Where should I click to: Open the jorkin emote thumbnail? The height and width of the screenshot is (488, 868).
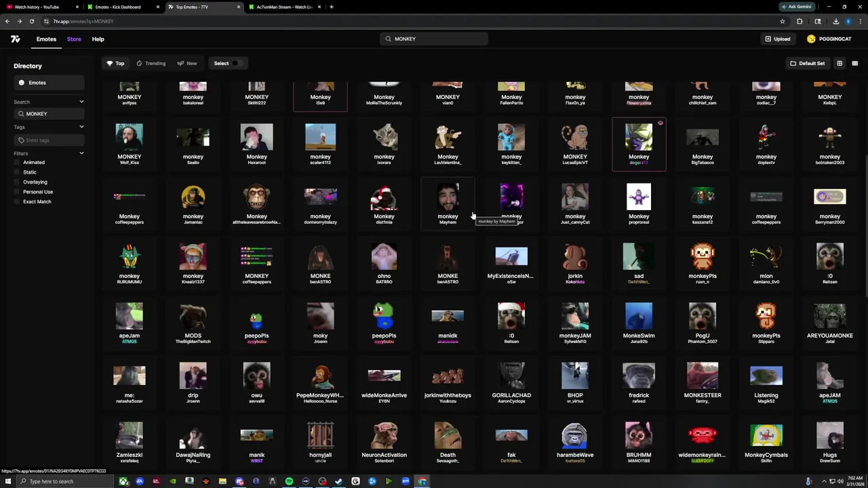click(x=575, y=258)
